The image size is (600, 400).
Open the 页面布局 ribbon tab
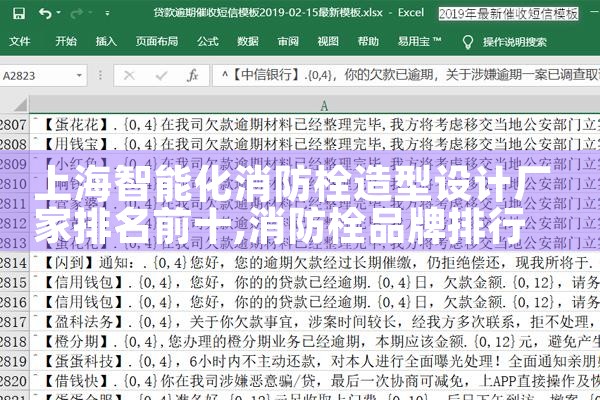point(157,41)
